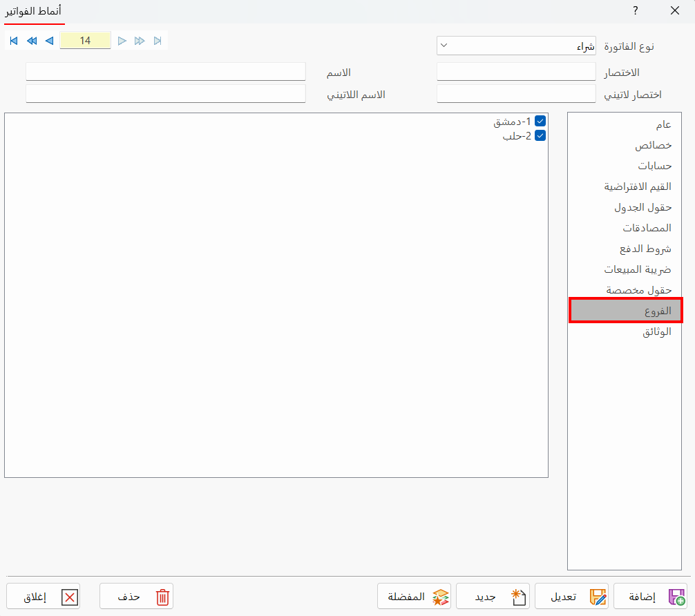Click the 2-حلب branch label
The image size is (695, 616).
[x=517, y=135]
